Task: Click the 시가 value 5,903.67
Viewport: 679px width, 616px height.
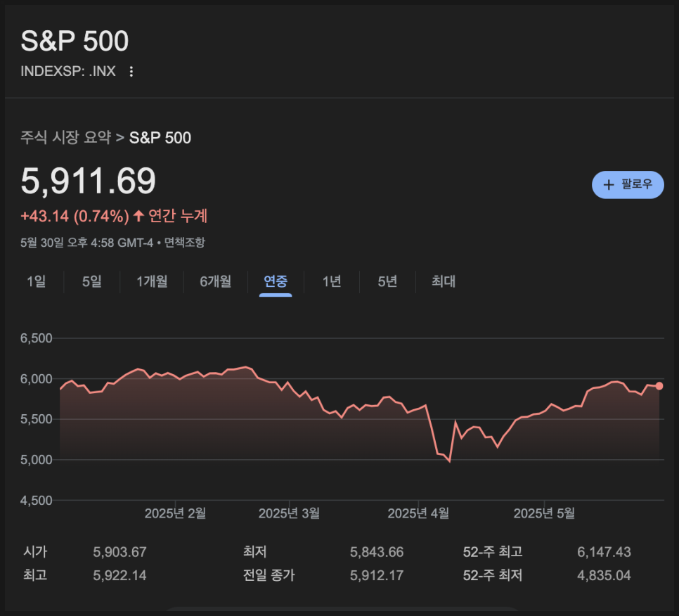Action: 119,552
